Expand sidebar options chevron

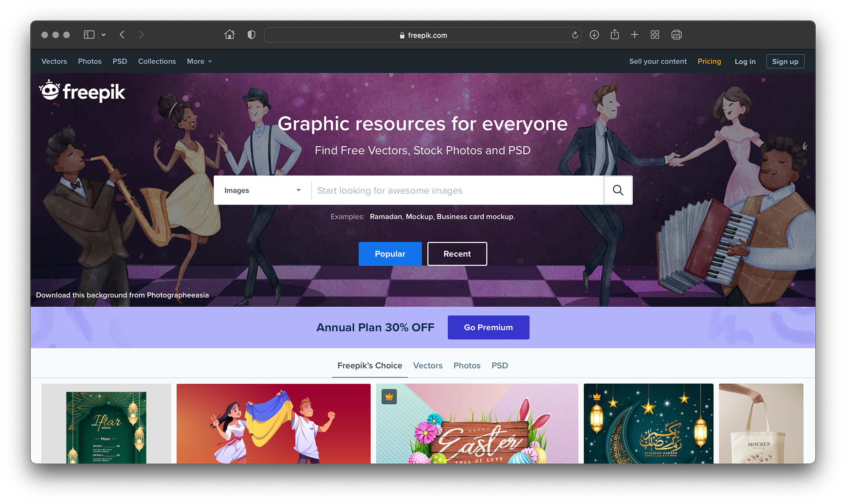point(104,35)
